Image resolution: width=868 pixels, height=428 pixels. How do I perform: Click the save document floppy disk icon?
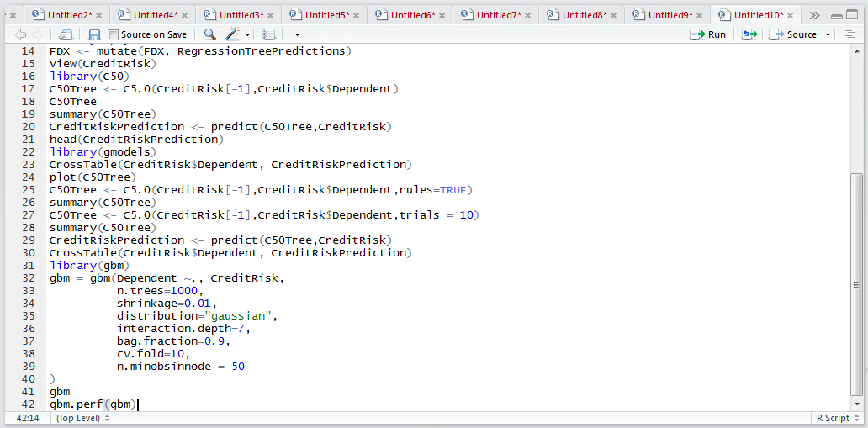(x=94, y=34)
